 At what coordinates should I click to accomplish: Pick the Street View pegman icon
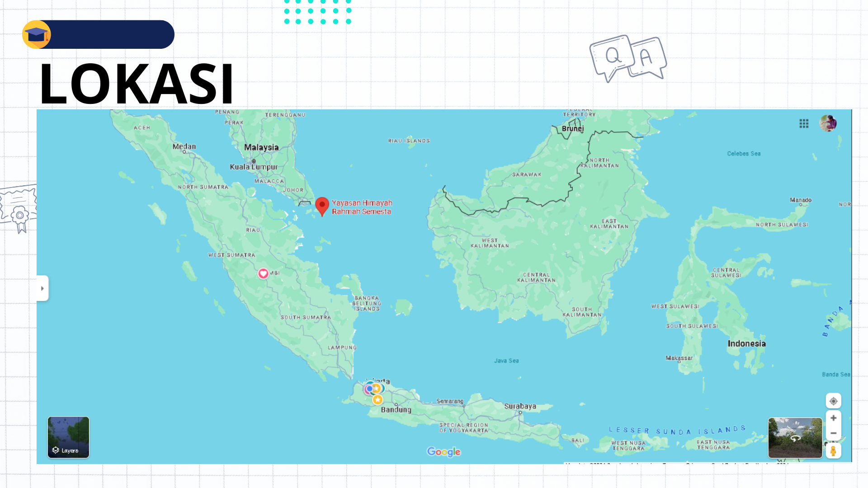coord(833,450)
